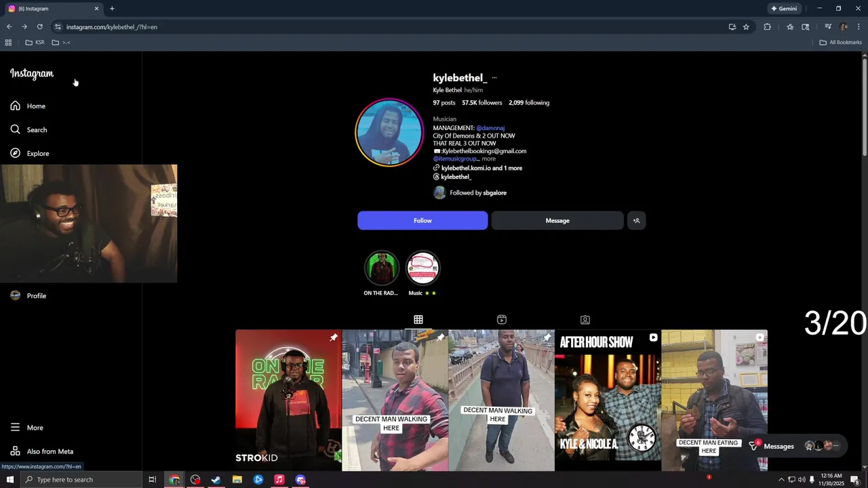
Task: Click the Instagram logo in sidebar
Action: 31,74
